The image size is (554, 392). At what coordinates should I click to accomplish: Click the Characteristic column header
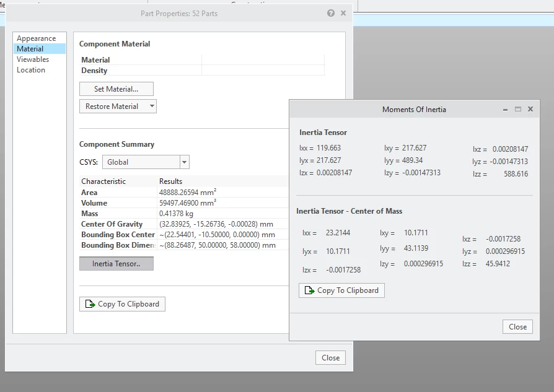tap(103, 181)
